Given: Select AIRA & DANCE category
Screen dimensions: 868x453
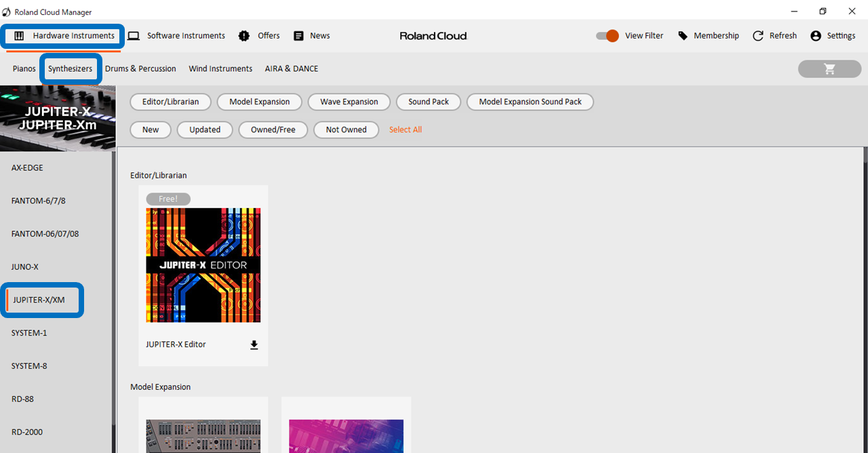Looking at the screenshot, I should click(x=292, y=69).
